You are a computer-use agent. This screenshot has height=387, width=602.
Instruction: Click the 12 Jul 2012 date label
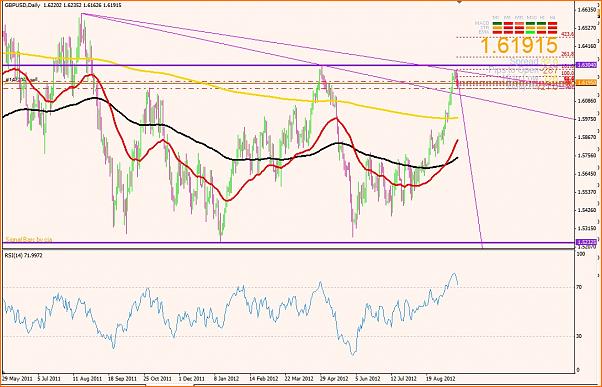pyautogui.click(x=404, y=378)
